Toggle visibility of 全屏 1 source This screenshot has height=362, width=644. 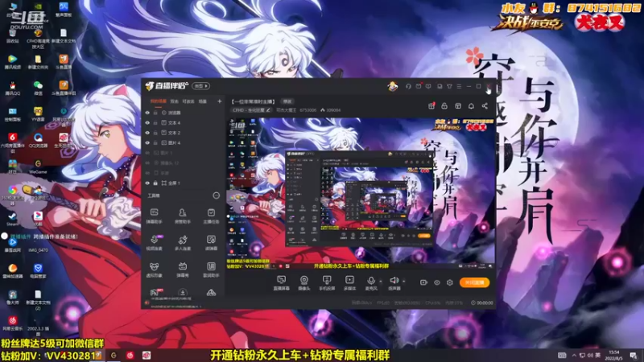point(147,183)
